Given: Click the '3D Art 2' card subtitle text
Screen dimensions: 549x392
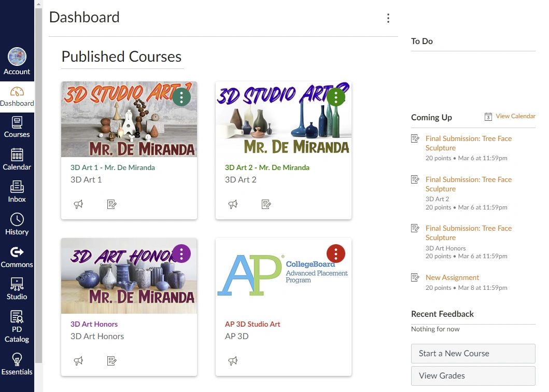Looking at the screenshot, I should pyautogui.click(x=241, y=180).
